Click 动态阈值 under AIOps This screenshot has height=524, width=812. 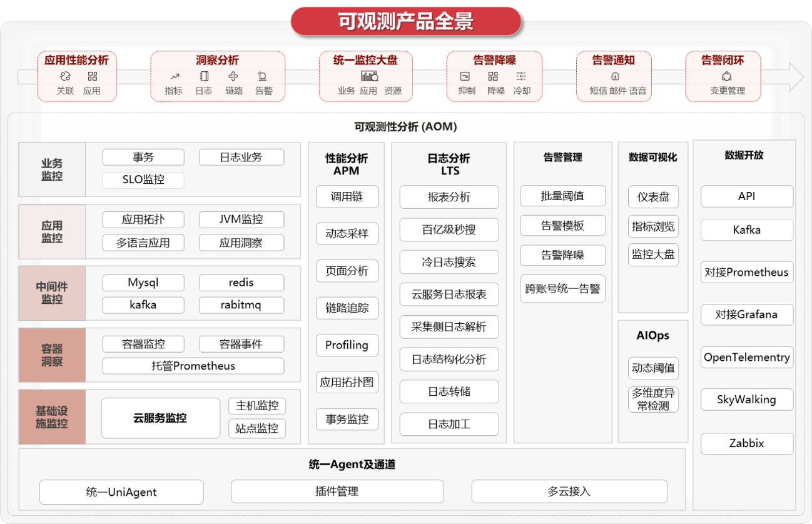(654, 368)
